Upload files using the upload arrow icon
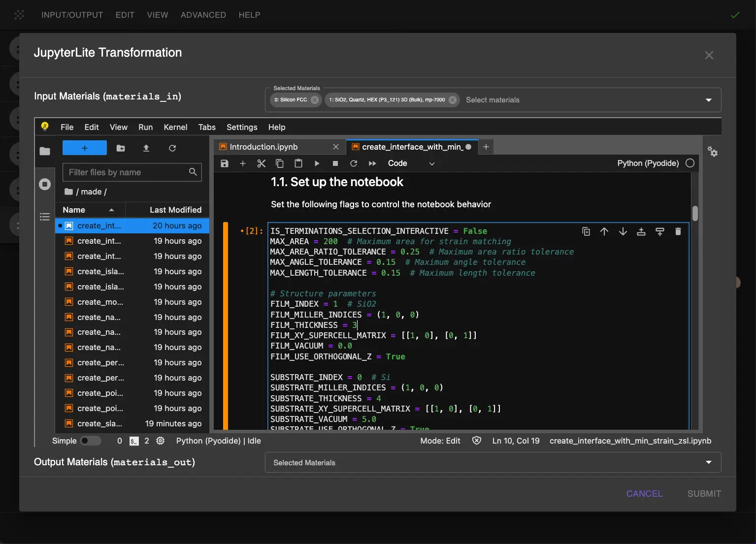This screenshot has height=544, width=756. [146, 148]
